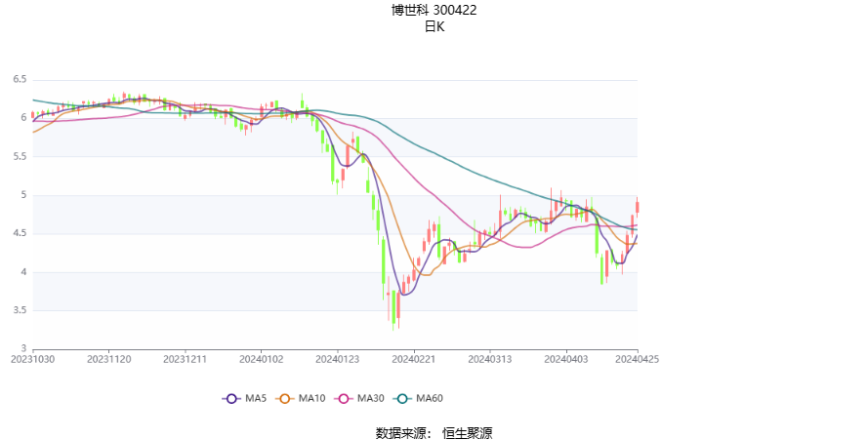Click the 日K subtitle
The height and width of the screenshot is (440, 868).
434,26
